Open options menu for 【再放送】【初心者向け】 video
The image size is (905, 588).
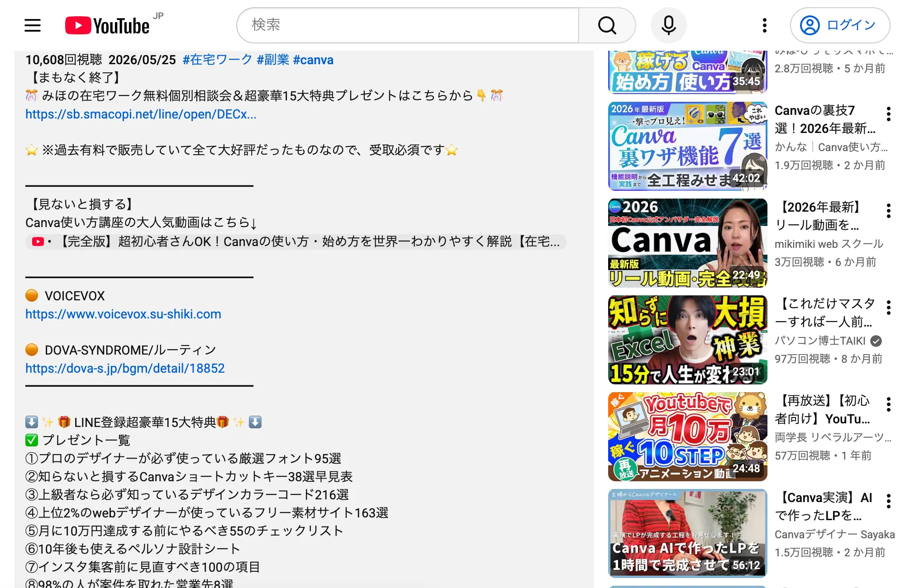click(x=889, y=404)
